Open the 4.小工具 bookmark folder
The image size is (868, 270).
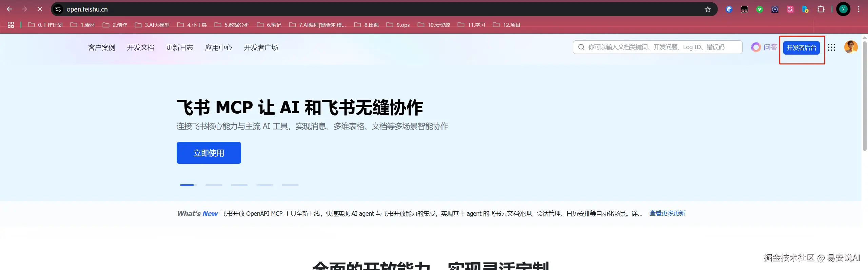coord(192,25)
